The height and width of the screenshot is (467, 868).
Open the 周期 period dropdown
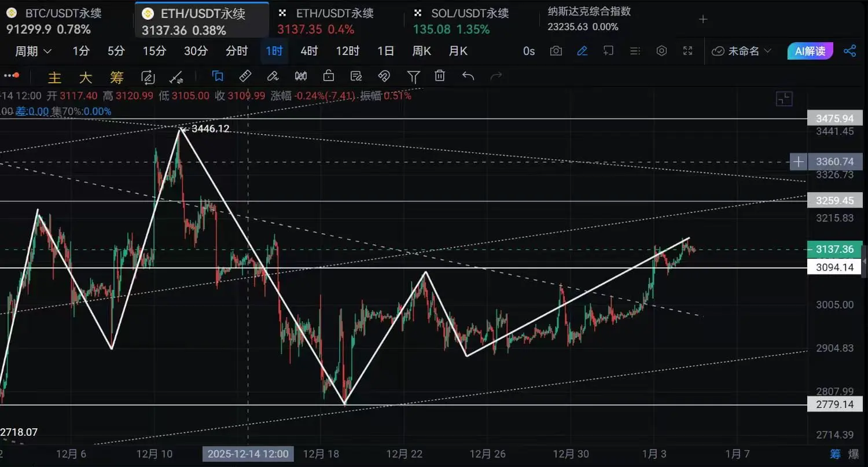[34, 51]
